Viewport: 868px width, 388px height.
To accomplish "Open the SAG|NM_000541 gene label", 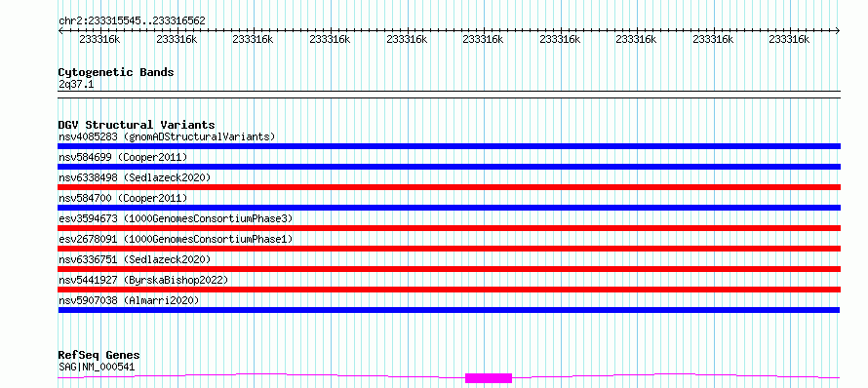I will click(x=97, y=367).
